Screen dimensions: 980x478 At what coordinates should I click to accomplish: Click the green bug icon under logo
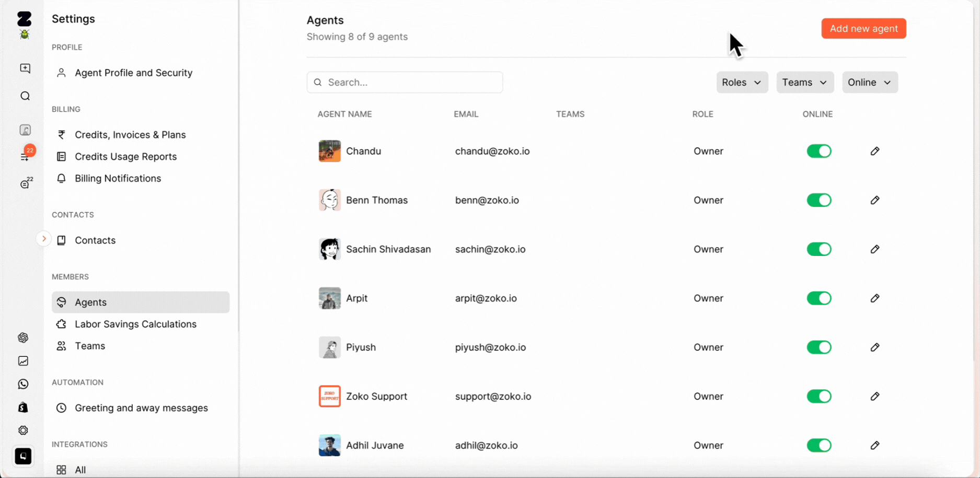point(24,34)
